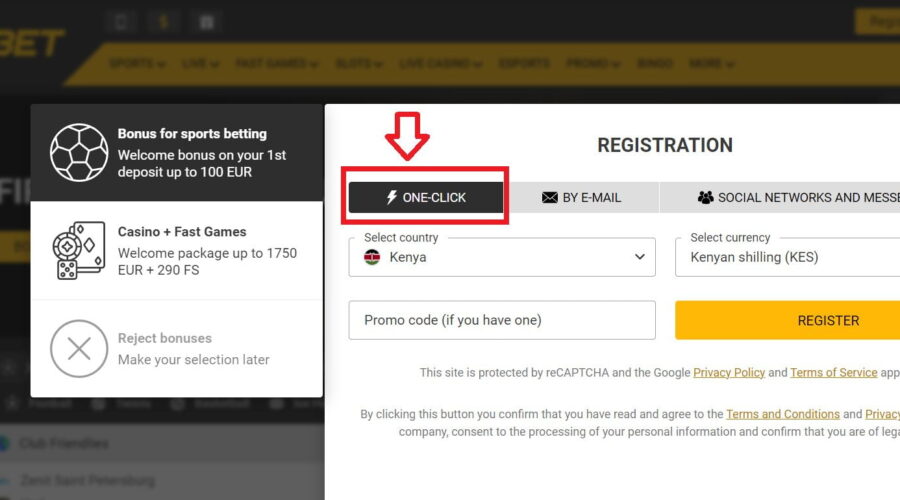Open the Google Privacy Policy link

[x=729, y=373]
